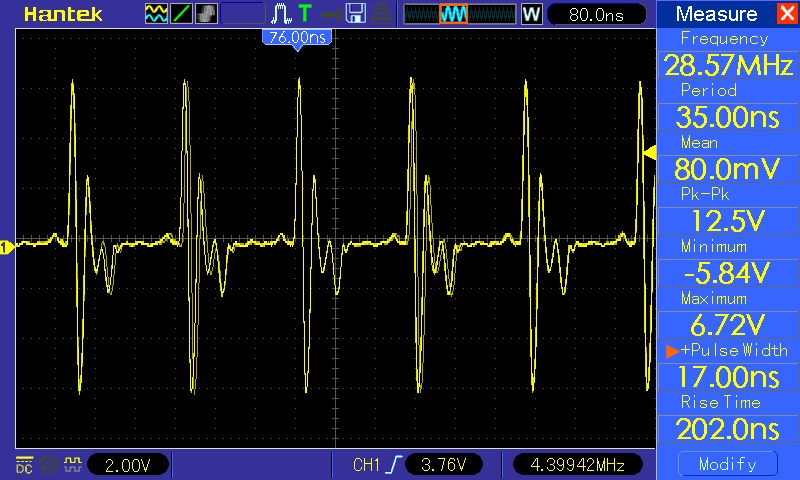Select the Period measurement label

pos(709,90)
